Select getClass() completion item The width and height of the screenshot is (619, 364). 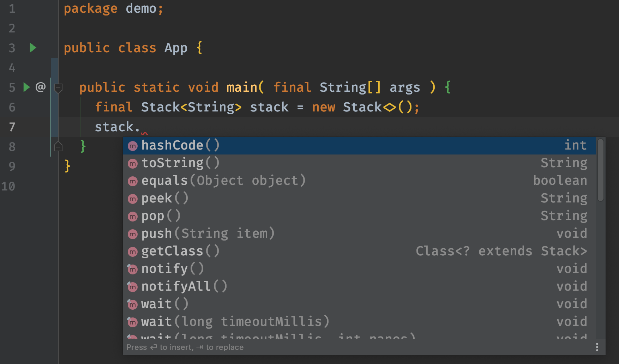tap(359, 251)
